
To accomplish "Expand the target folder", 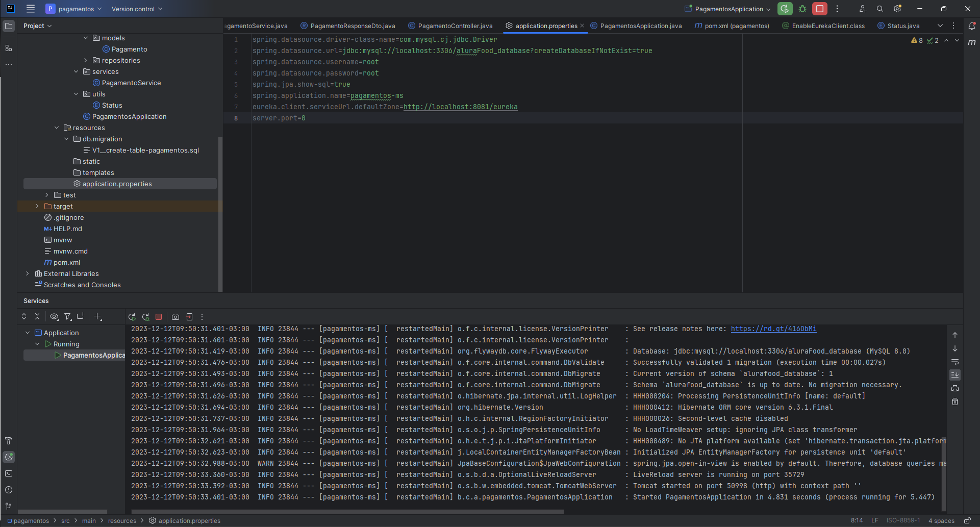I will tap(37, 206).
